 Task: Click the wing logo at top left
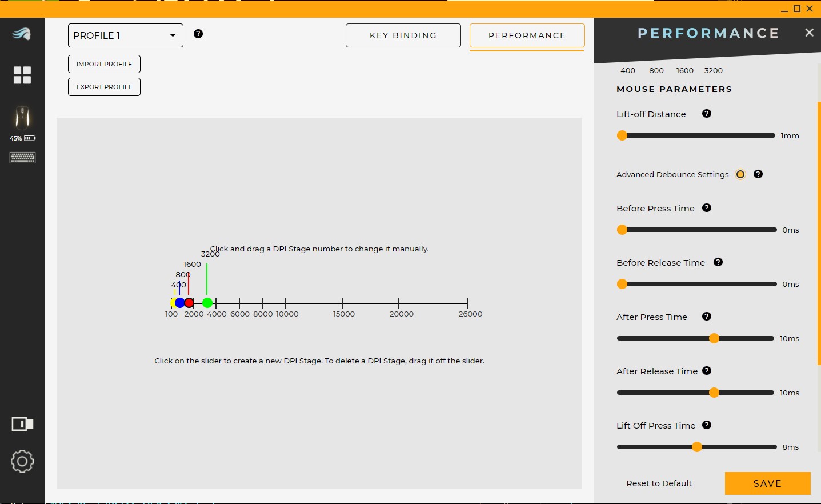coord(22,34)
